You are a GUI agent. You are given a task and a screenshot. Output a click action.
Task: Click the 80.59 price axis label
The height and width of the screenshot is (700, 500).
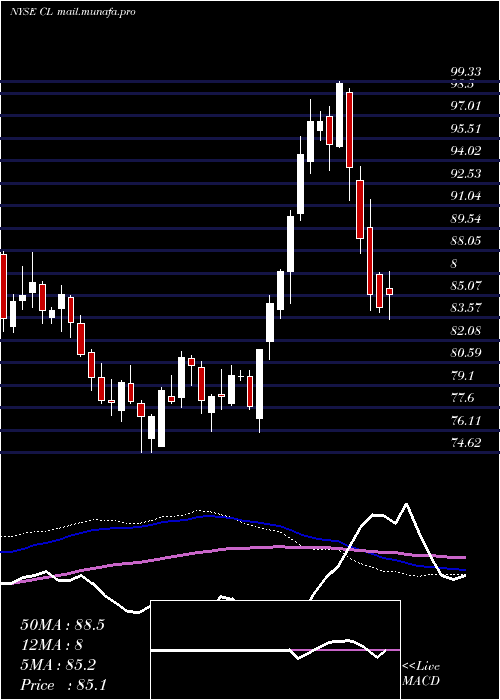click(x=466, y=353)
